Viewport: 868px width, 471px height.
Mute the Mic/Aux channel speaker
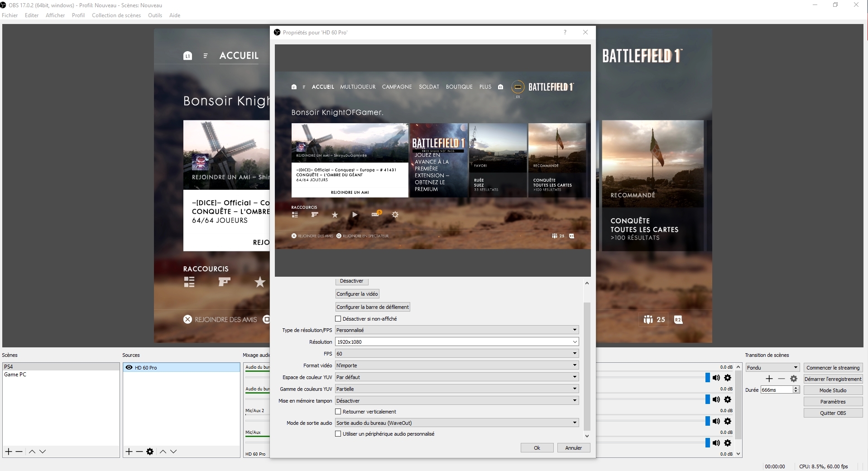pyautogui.click(x=716, y=443)
